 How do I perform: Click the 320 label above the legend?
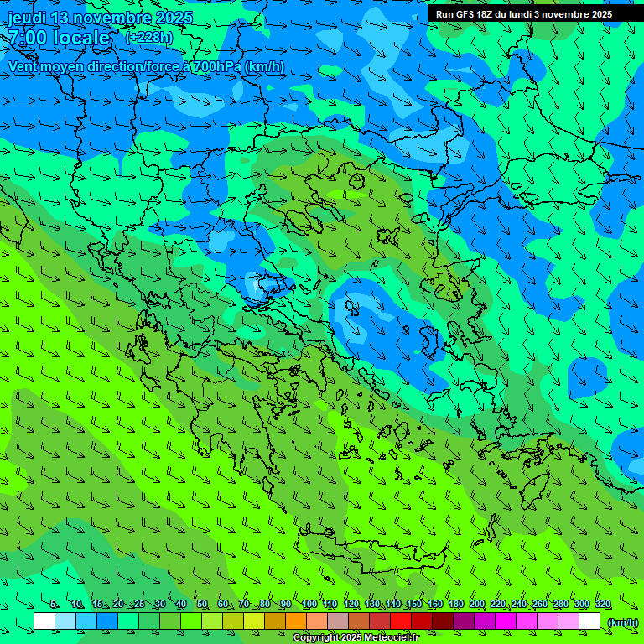coord(602,605)
